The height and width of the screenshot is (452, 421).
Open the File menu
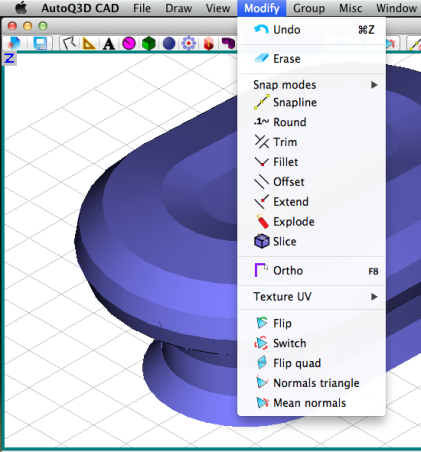click(142, 8)
